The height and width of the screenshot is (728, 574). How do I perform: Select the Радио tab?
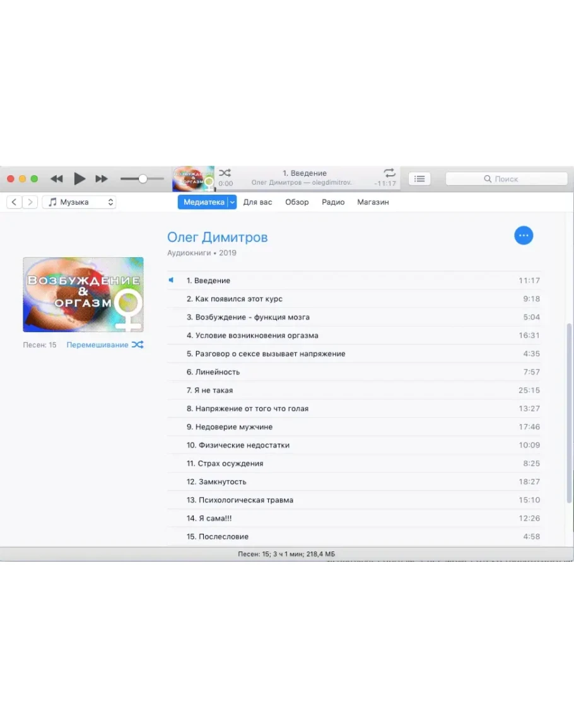[333, 202]
